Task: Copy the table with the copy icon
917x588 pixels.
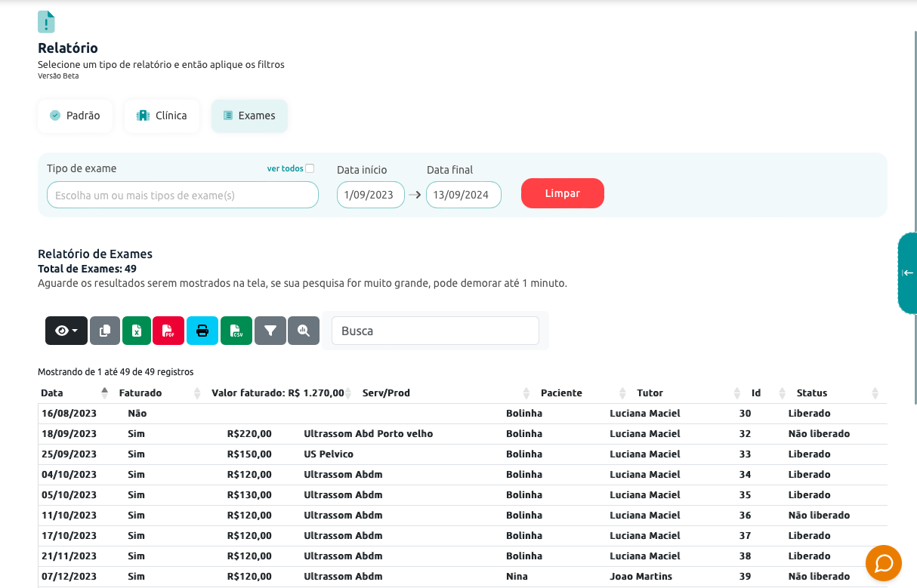Action: 105,331
